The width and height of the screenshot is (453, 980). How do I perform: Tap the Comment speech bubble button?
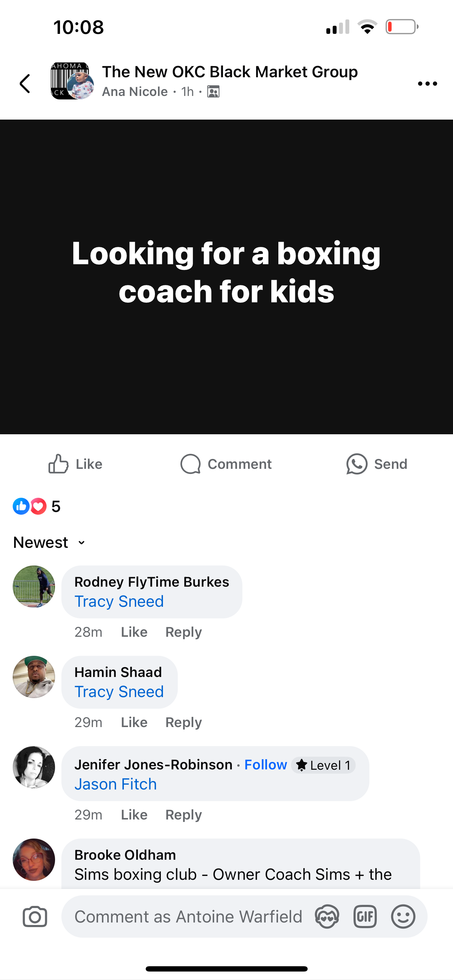click(x=226, y=464)
